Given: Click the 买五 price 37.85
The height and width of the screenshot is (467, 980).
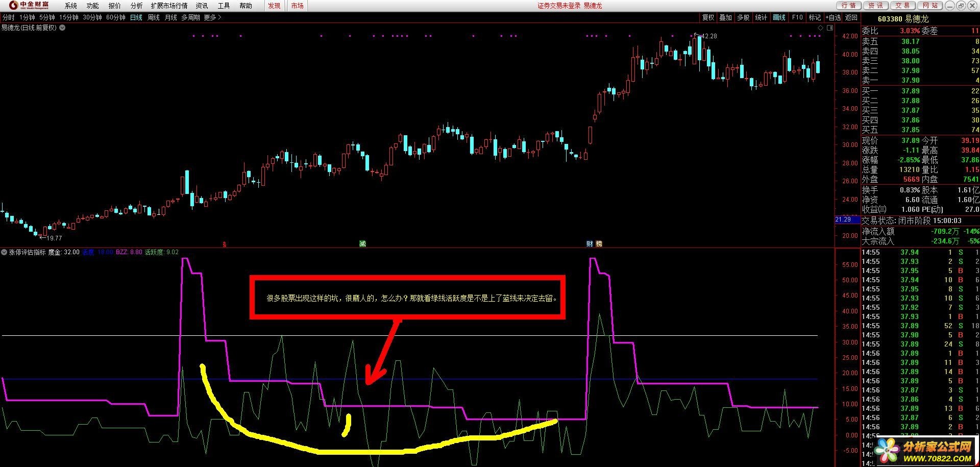Looking at the screenshot, I should 910,130.
